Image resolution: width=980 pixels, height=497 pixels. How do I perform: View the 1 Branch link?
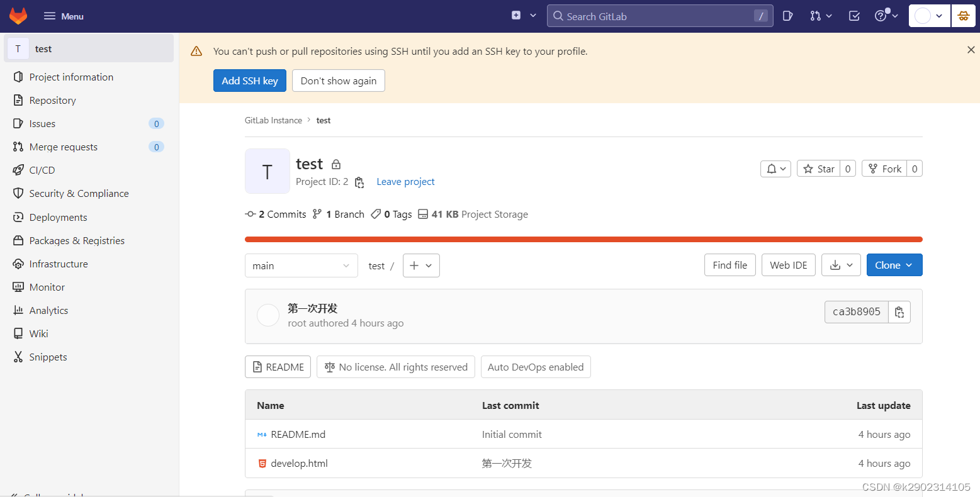click(x=339, y=214)
